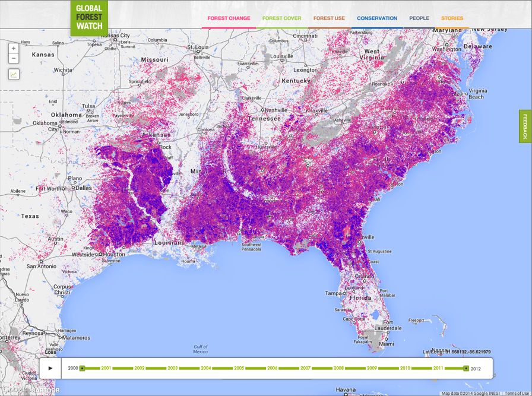Jump to 2011 on the timeline
The image size is (532, 396).
pos(438,368)
